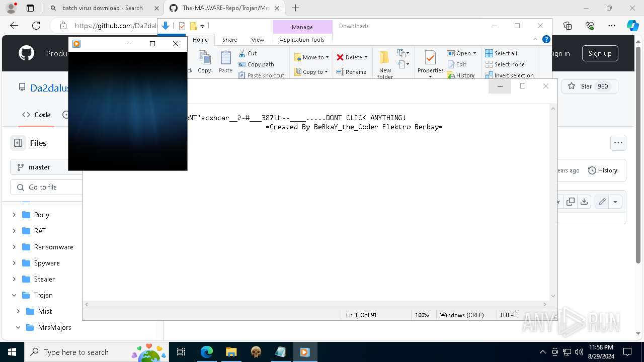
Task: Click Copy path in Explorer ribbon
Action: click(256, 64)
